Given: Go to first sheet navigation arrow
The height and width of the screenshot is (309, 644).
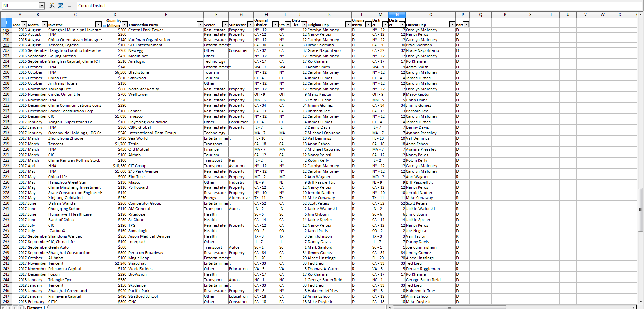Looking at the screenshot, I should pos(3,307).
